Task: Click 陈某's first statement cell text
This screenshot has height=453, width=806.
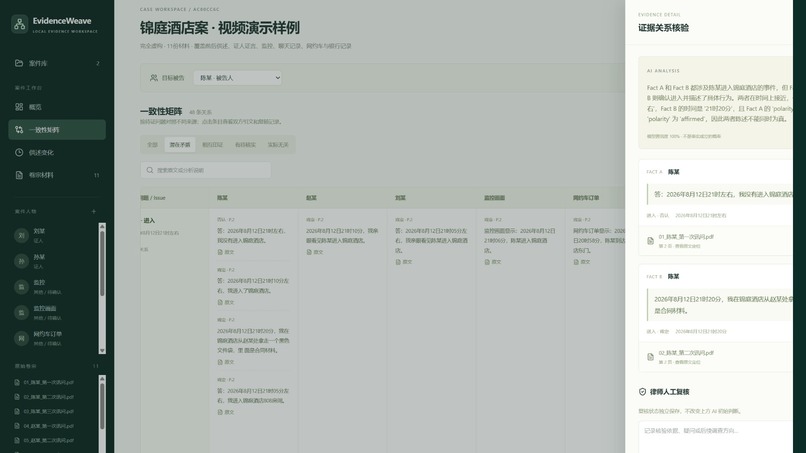Action: tap(252, 235)
